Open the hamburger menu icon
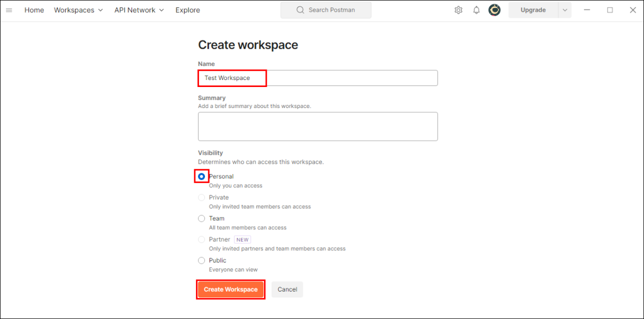This screenshot has height=319, width=644. point(9,10)
